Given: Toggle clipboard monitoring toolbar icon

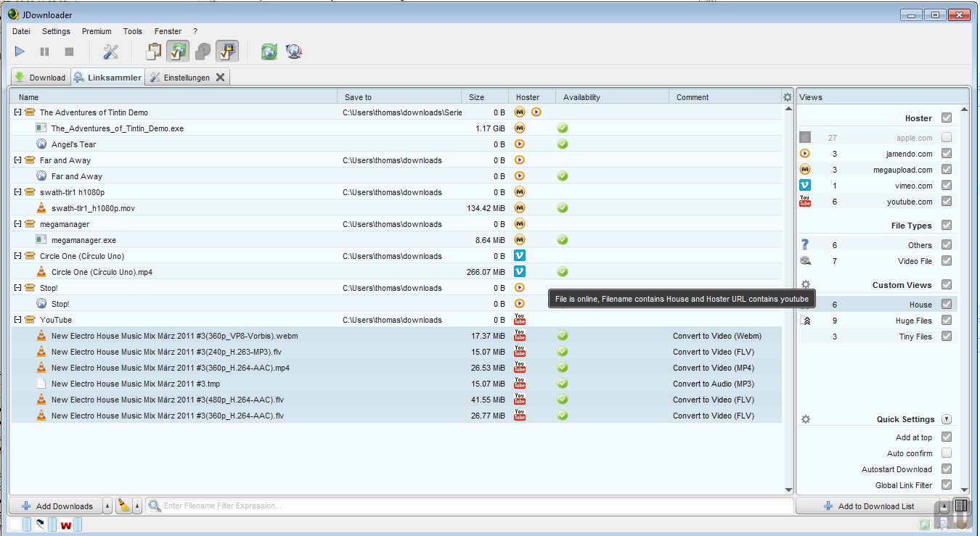Looking at the screenshot, I should [x=153, y=51].
